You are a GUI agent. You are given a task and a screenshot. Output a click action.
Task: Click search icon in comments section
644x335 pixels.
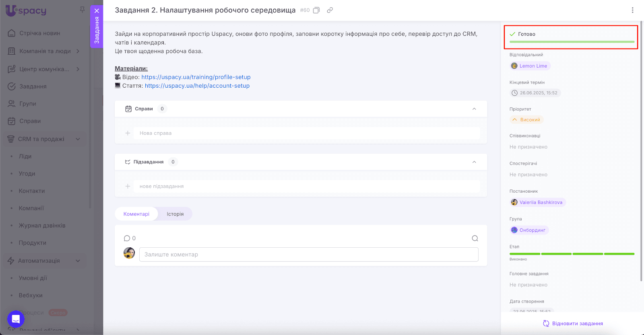click(475, 238)
